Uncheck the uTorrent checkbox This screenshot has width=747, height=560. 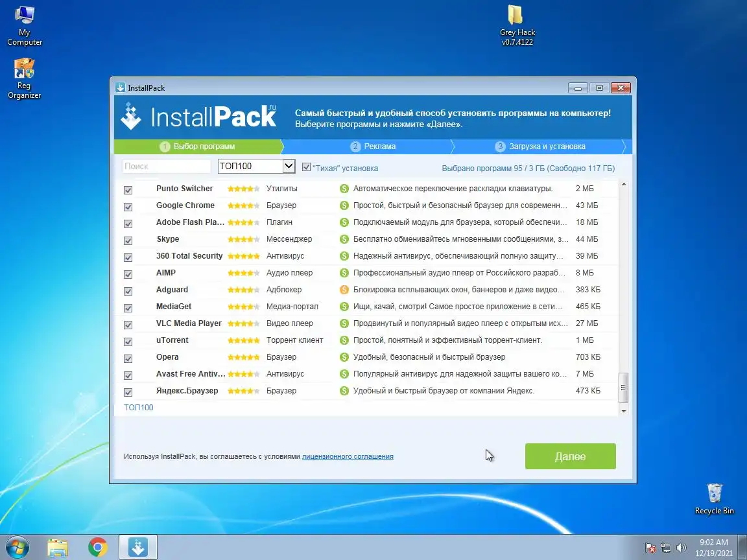point(128,342)
